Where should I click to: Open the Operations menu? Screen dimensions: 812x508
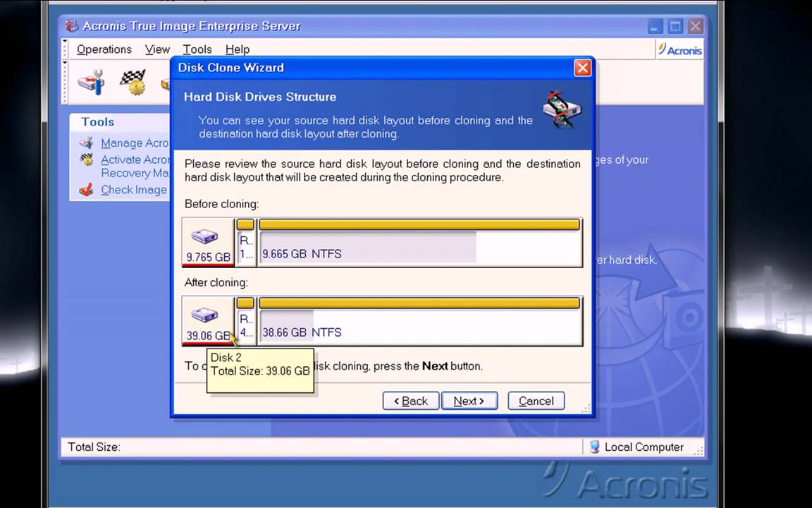point(104,49)
